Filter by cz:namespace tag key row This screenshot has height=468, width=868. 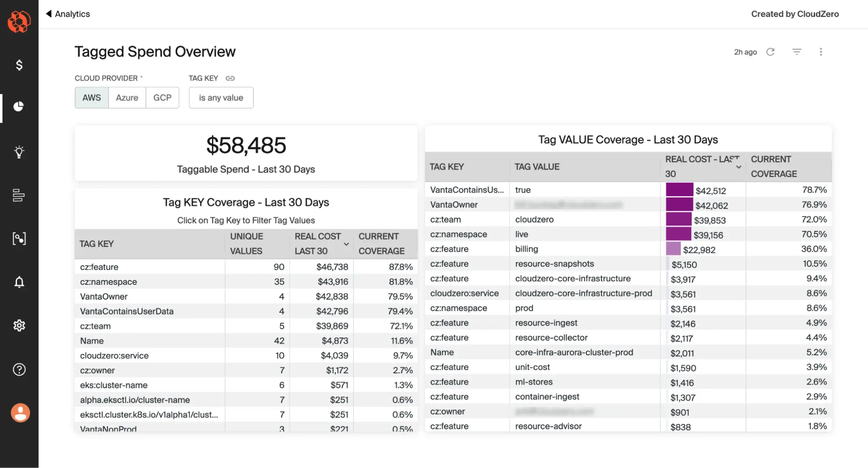109,282
